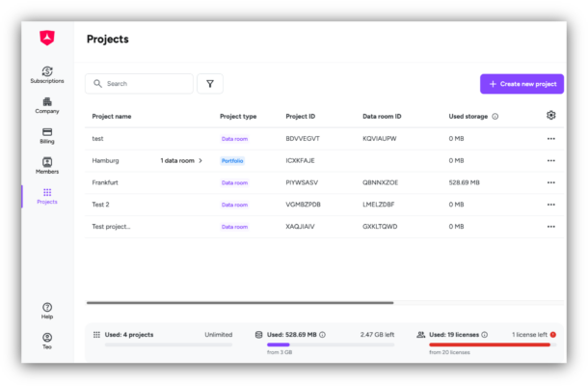Select the Test 2 project name

100,205
